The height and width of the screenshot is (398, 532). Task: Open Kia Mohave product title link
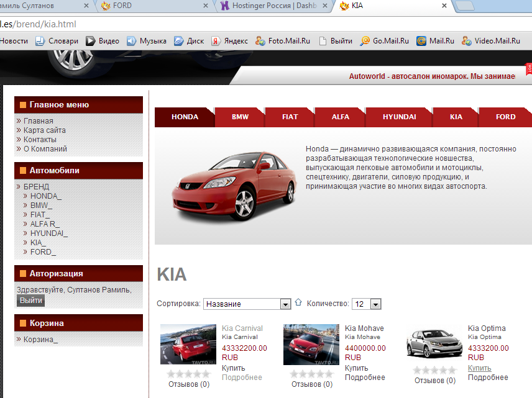pos(364,328)
